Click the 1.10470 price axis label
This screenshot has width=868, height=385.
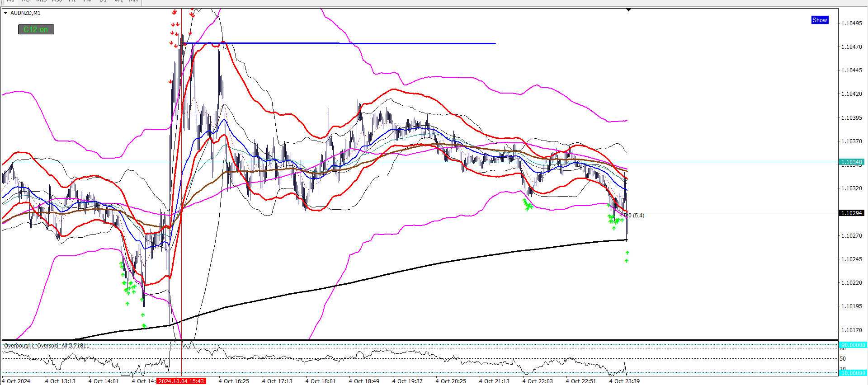coord(852,47)
